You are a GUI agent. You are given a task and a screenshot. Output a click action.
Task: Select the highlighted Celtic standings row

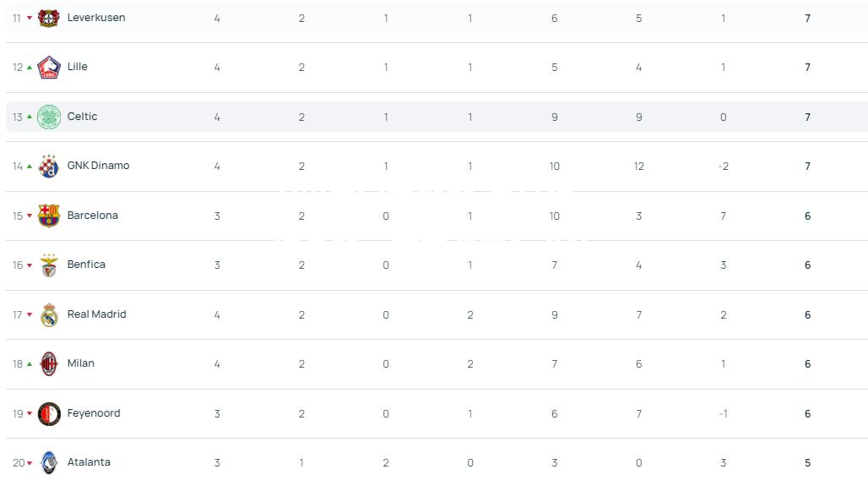point(437,117)
